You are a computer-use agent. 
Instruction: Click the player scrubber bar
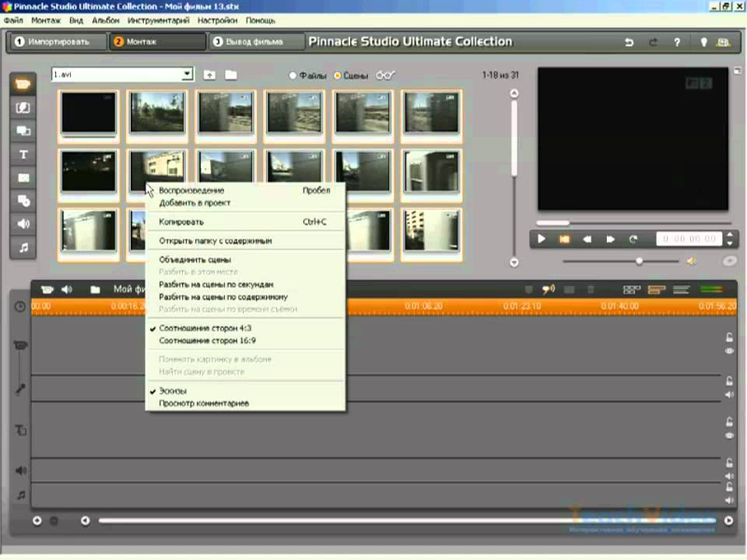click(x=633, y=223)
